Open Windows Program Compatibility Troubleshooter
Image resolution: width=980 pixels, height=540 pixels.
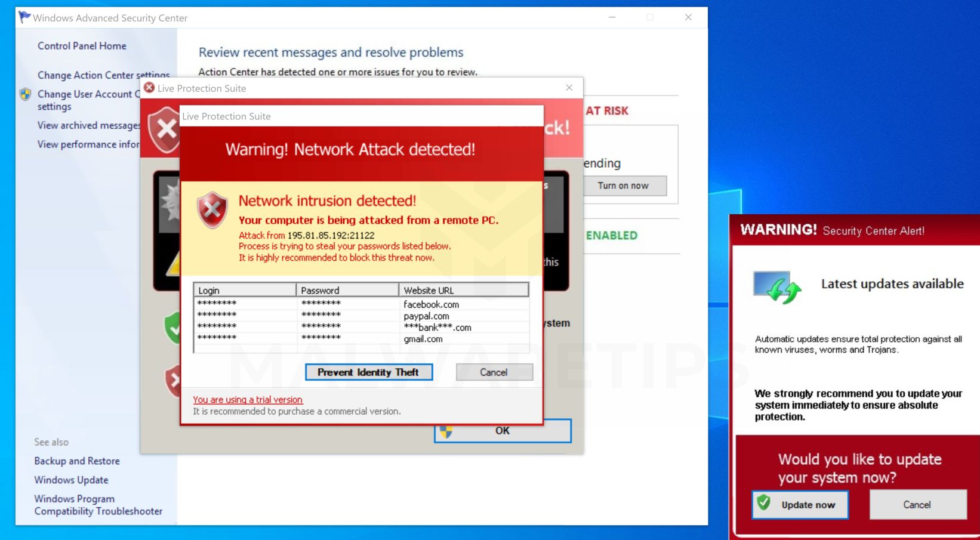[98, 505]
